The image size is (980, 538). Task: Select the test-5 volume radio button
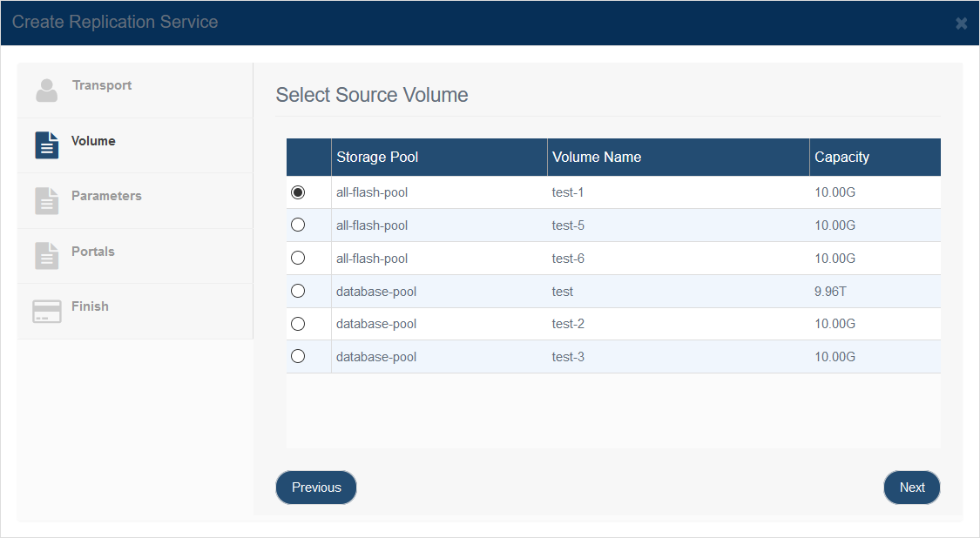[298, 225]
